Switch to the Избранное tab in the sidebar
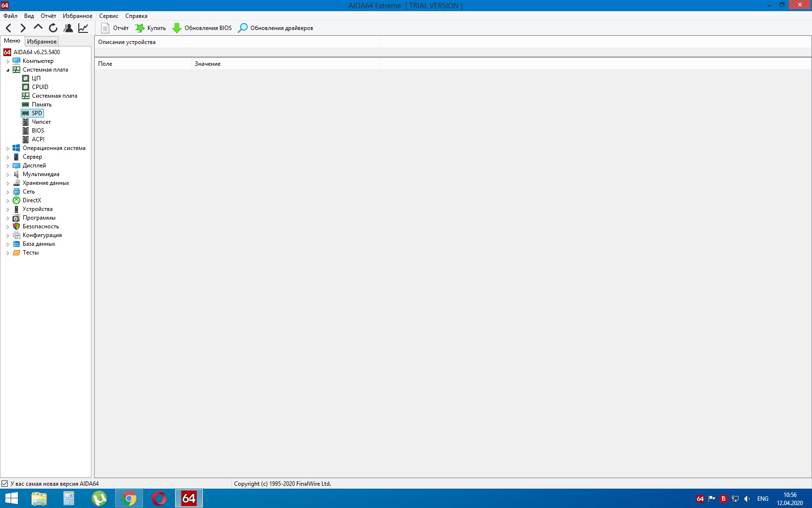 [42, 42]
